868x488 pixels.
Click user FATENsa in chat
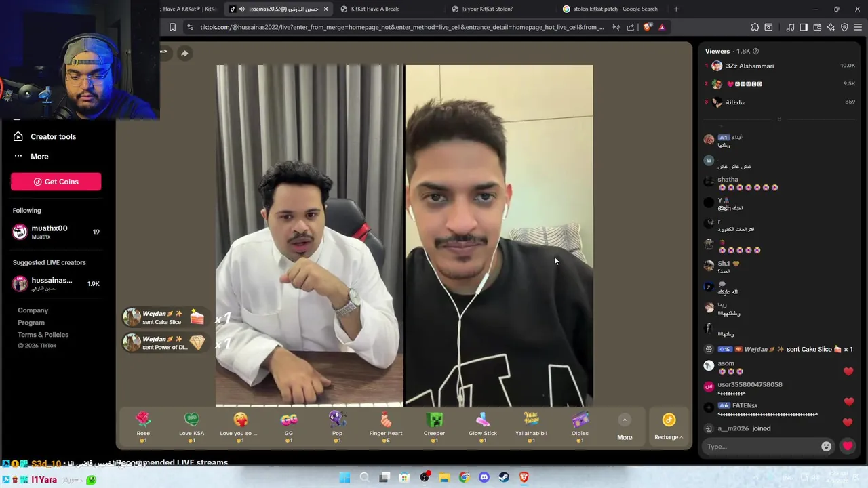(744, 405)
